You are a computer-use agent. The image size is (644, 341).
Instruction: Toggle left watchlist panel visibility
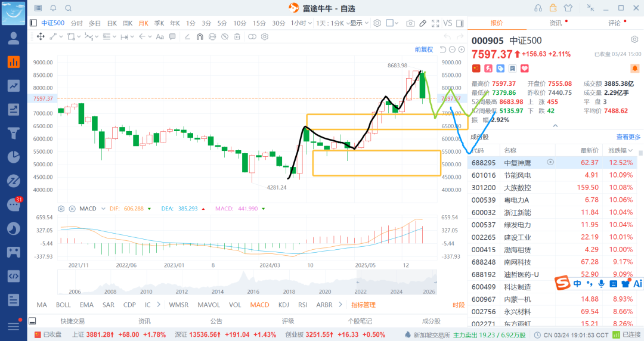tap(33, 23)
